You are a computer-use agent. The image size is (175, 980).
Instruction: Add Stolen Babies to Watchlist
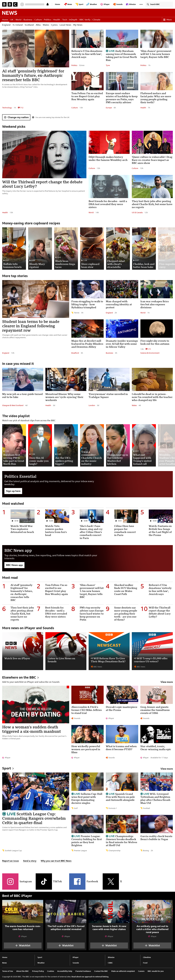pos(66,945)
